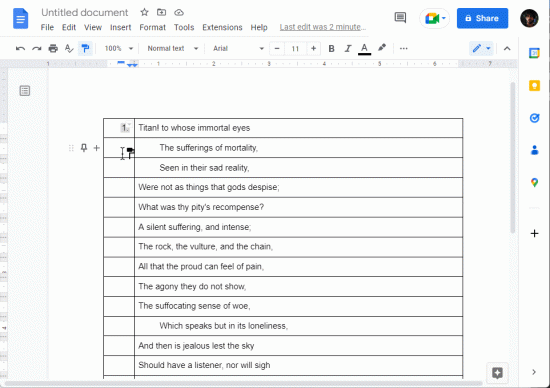Open text color picker
550x388 pixels.
pos(364,48)
